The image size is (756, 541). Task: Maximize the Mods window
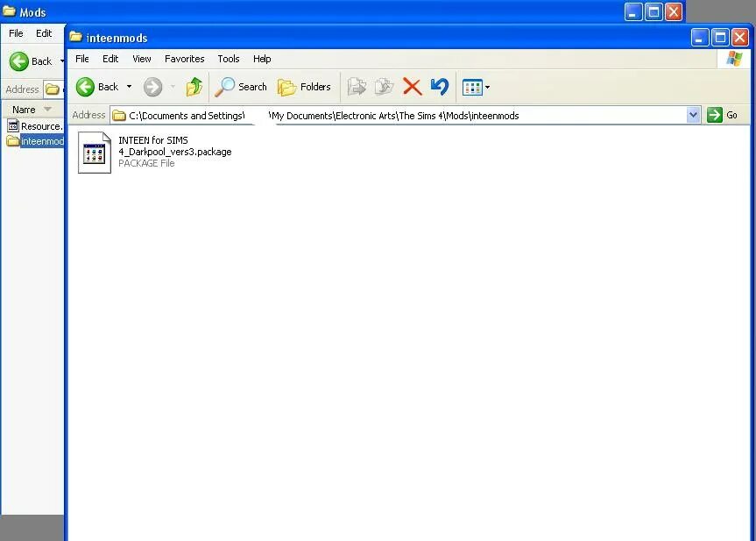(654, 11)
